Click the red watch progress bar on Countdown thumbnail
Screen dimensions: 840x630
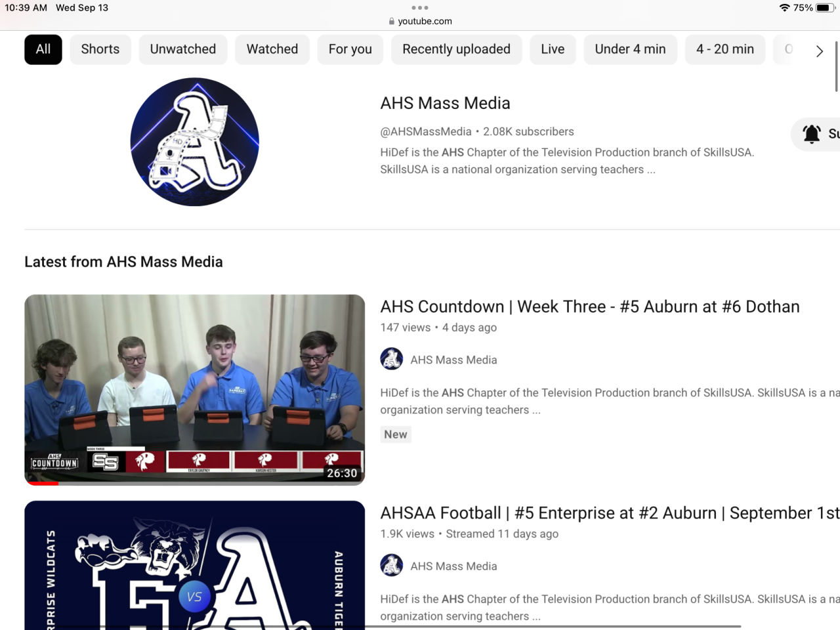[41, 484]
